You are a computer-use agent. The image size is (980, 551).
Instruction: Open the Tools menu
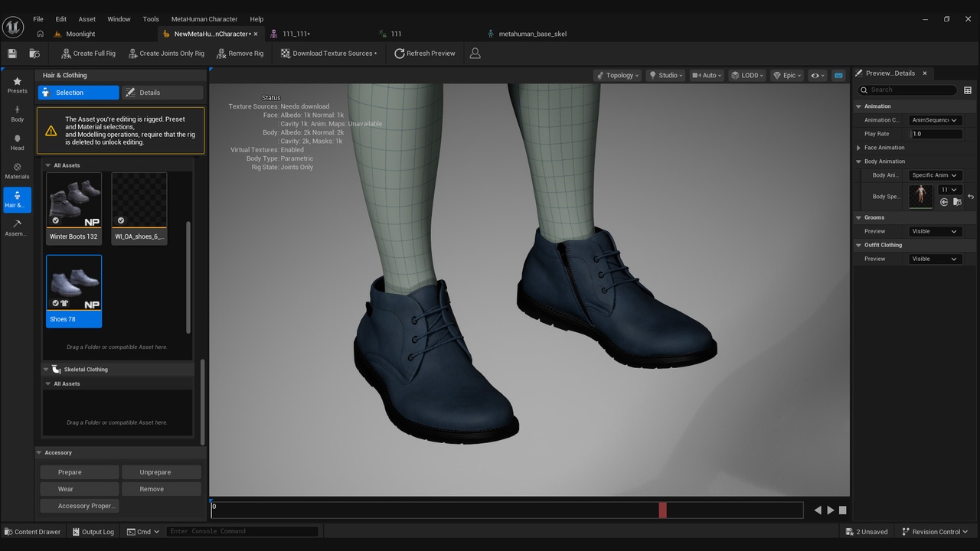coord(151,19)
